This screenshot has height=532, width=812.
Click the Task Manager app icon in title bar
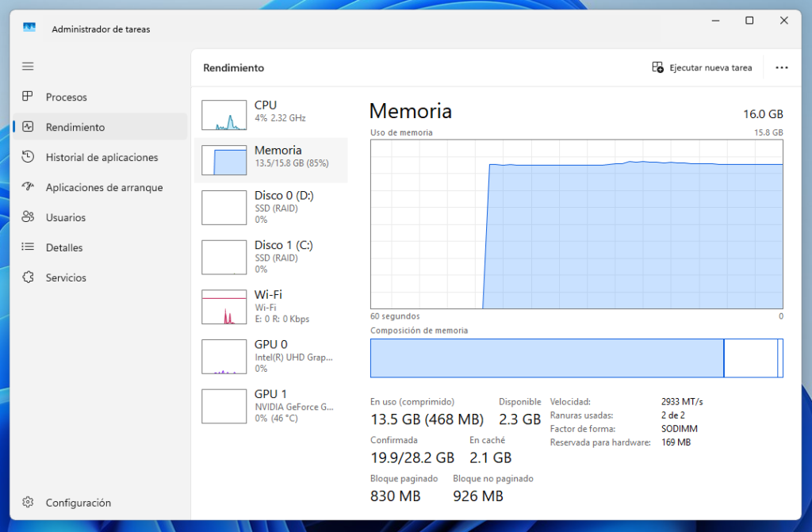point(29,28)
